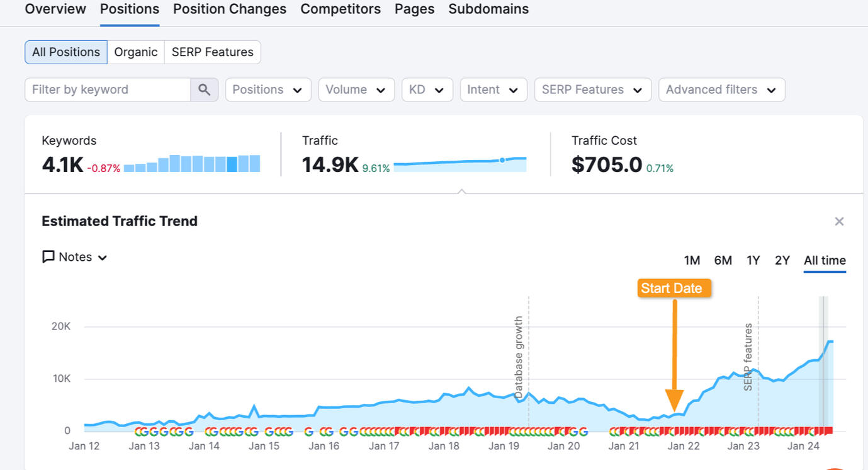
Task: Expand the Volume filter dropdown
Action: 356,89
